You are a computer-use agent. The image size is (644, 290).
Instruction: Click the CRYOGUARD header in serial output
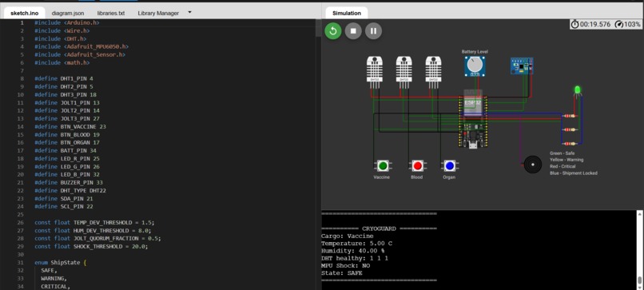(379, 228)
